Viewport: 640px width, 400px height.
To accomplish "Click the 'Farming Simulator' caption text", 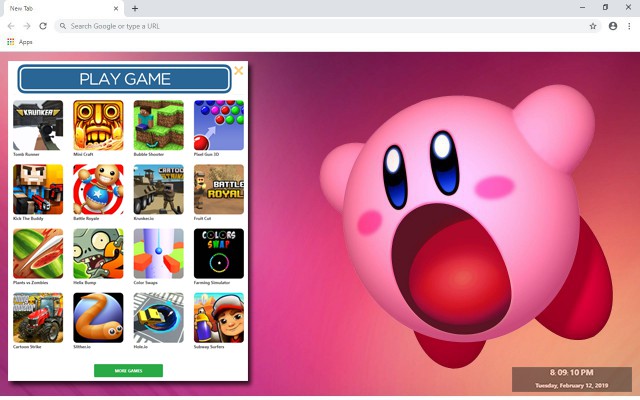I will pyautogui.click(x=212, y=282).
